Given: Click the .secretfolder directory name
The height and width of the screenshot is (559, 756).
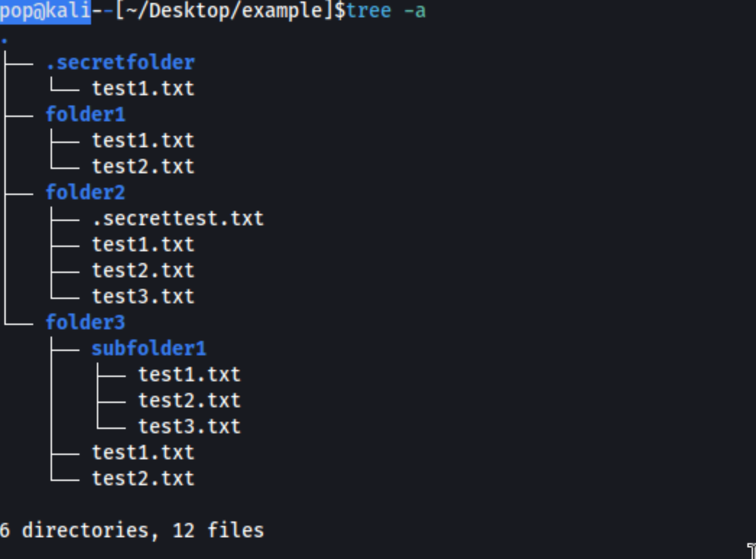Looking at the screenshot, I should click(x=121, y=63).
